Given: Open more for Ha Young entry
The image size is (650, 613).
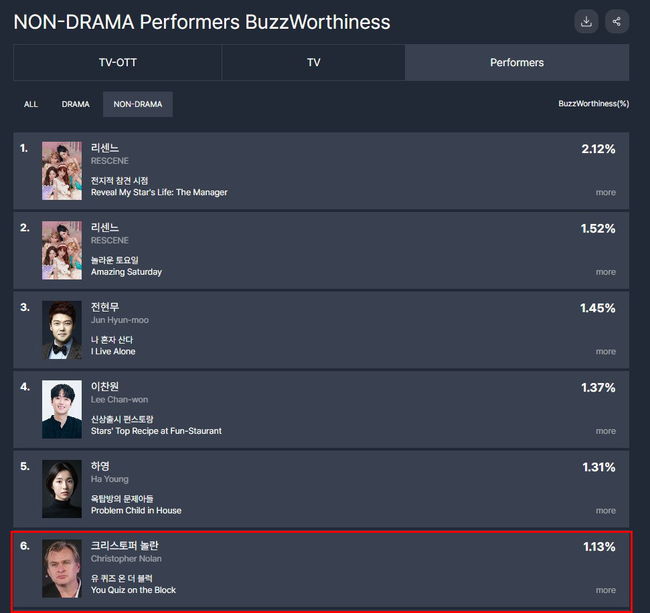Looking at the screenshot, I should (x=605, y=511).
